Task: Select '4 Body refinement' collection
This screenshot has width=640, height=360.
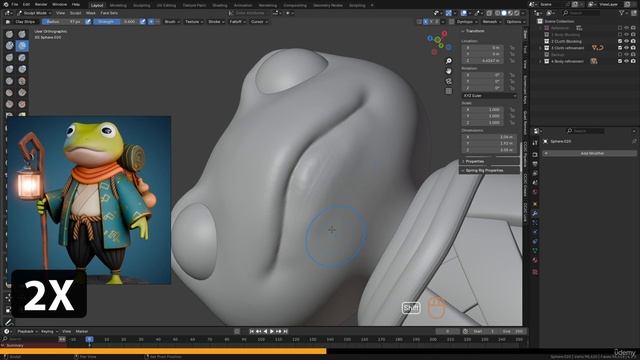Action: point(567,61)
